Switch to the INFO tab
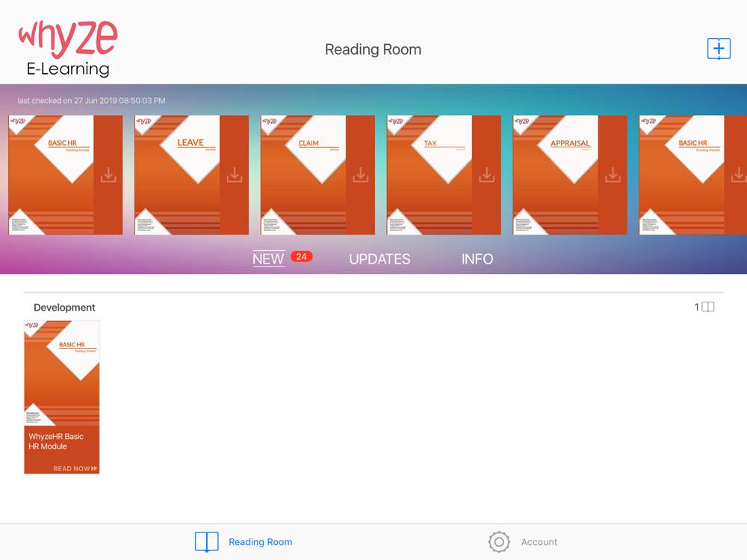The width and height of the screenshot is (747, 560). click(x=477, y=259)
